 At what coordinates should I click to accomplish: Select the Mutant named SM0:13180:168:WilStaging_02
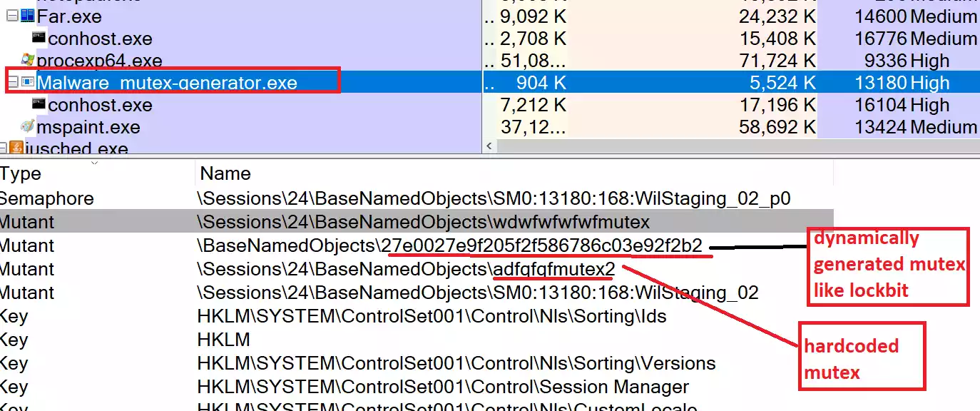pyautogui.click(x=417, y=292)
